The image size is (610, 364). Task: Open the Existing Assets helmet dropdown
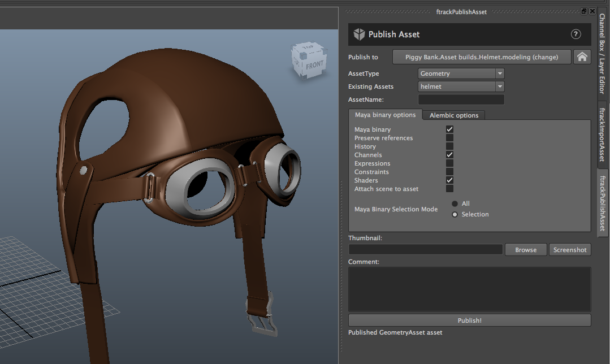[x=461, y=86]
